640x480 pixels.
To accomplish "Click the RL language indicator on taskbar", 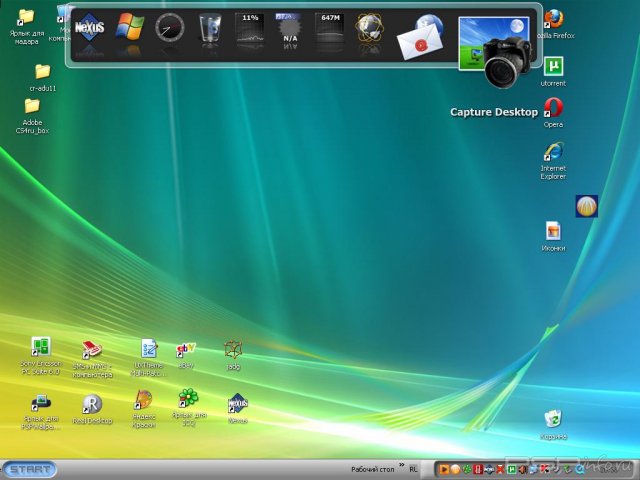I will (413, 469).
